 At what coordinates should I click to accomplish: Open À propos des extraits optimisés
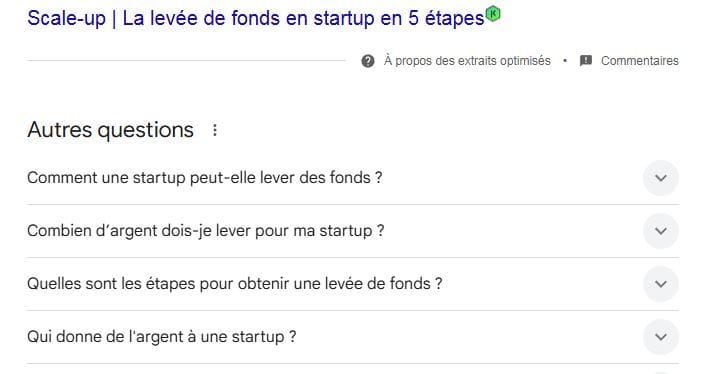pyautogui.click(x=467, y=61)
